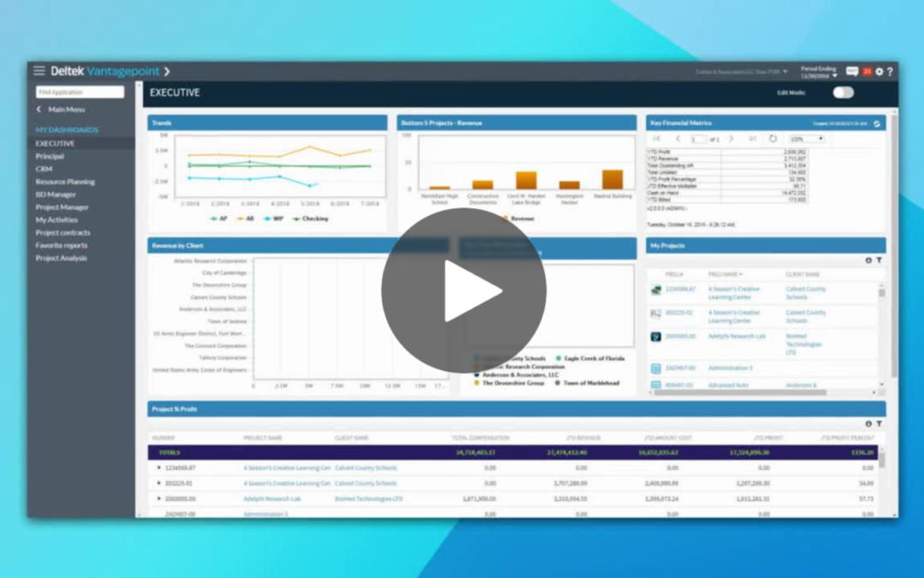Click the info icon in My Projects
The width and height of the screenshot is (924, 578).
pos(868,260)
